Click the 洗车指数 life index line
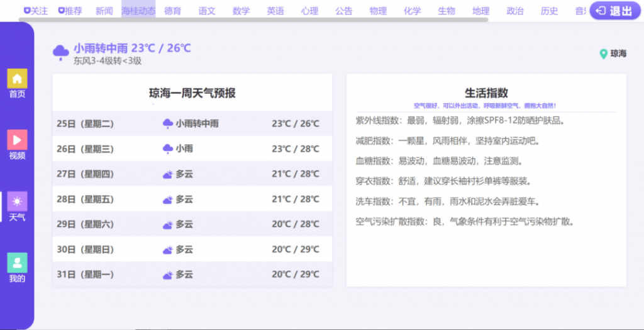This screenshot has width=644, height=330. pos(448,202)
